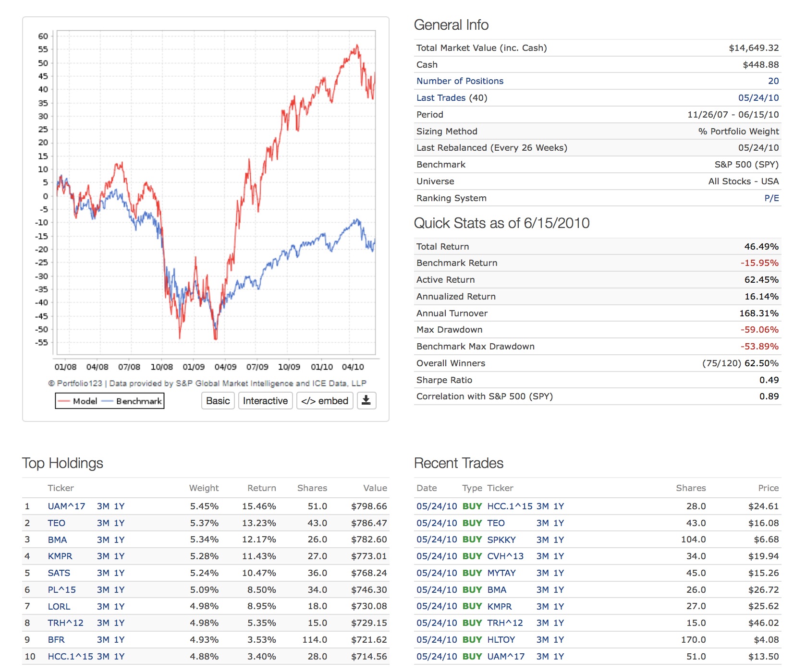The image size is (806, 672).
Task: Click the 05/24/10 last trades date
Action: [758, 98]
